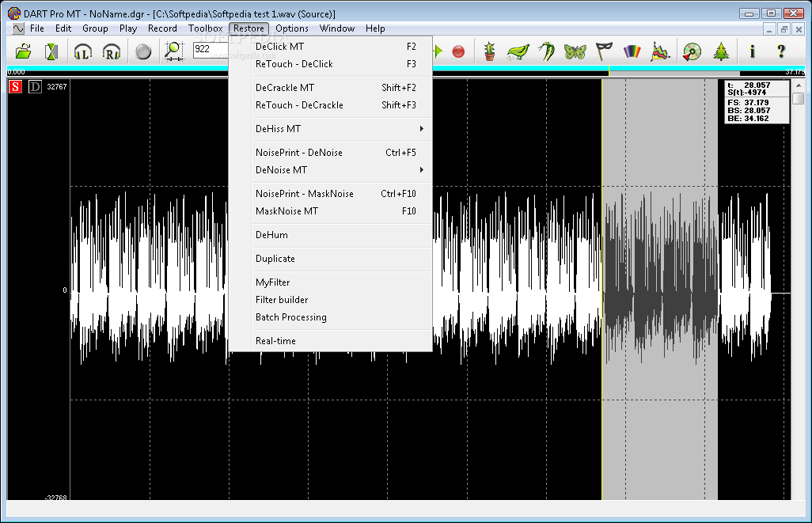Expand the DeNoise MT submenu
The height and width of the screenshot is (523, 812).
tap(341, 170)
